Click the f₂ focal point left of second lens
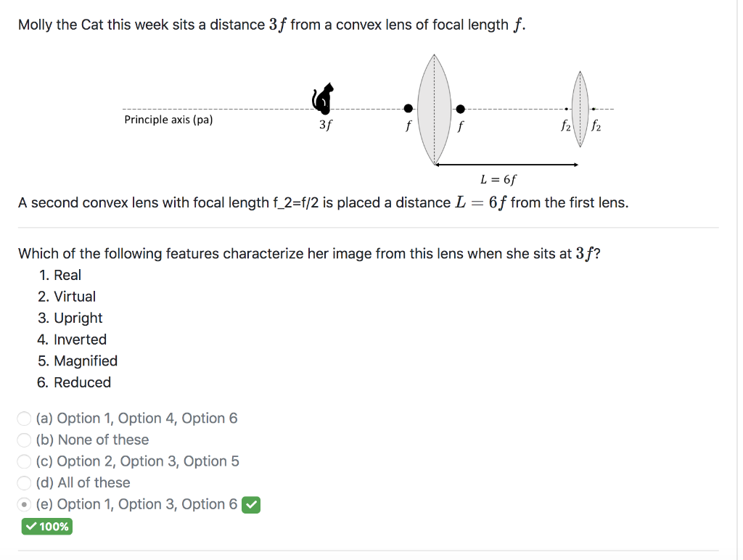The image size is (743, 560). (566, 109)
